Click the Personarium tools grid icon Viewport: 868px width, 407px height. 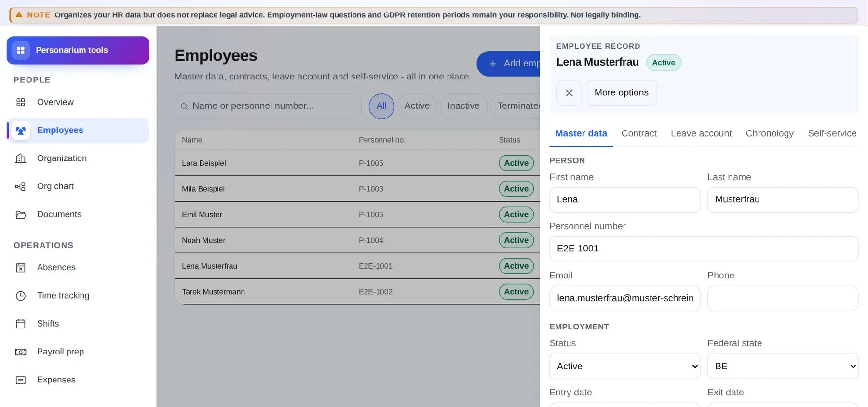(x=21, y=50)
